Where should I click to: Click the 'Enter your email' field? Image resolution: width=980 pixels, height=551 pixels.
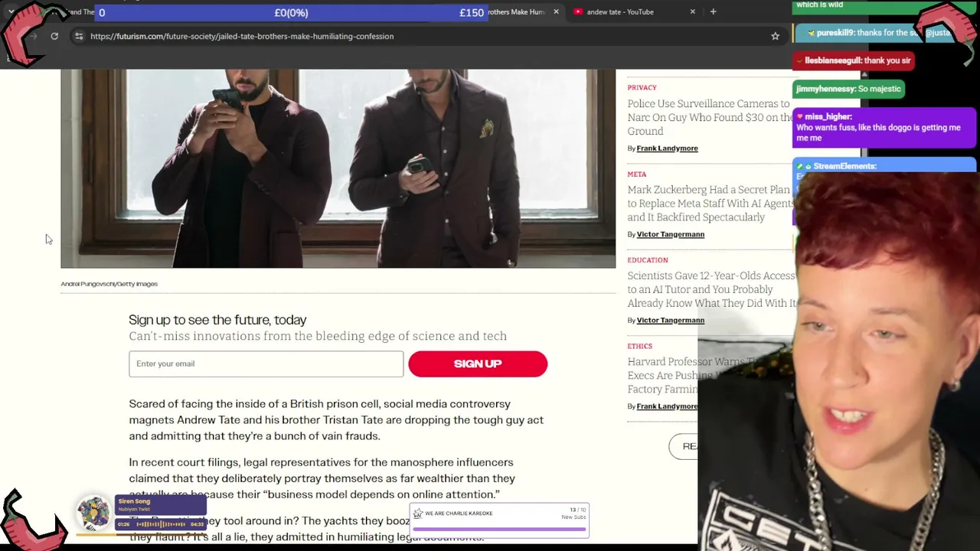tap(266, 364)
